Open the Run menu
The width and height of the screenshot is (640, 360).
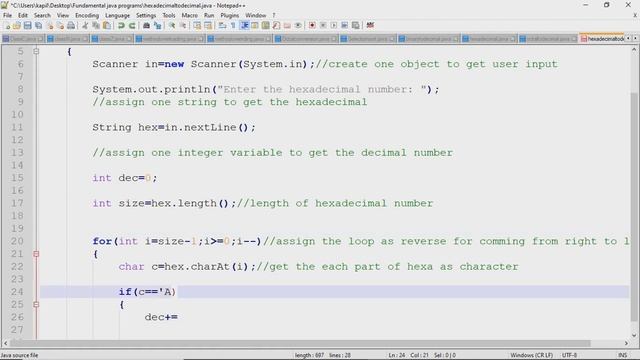(209, 16)
